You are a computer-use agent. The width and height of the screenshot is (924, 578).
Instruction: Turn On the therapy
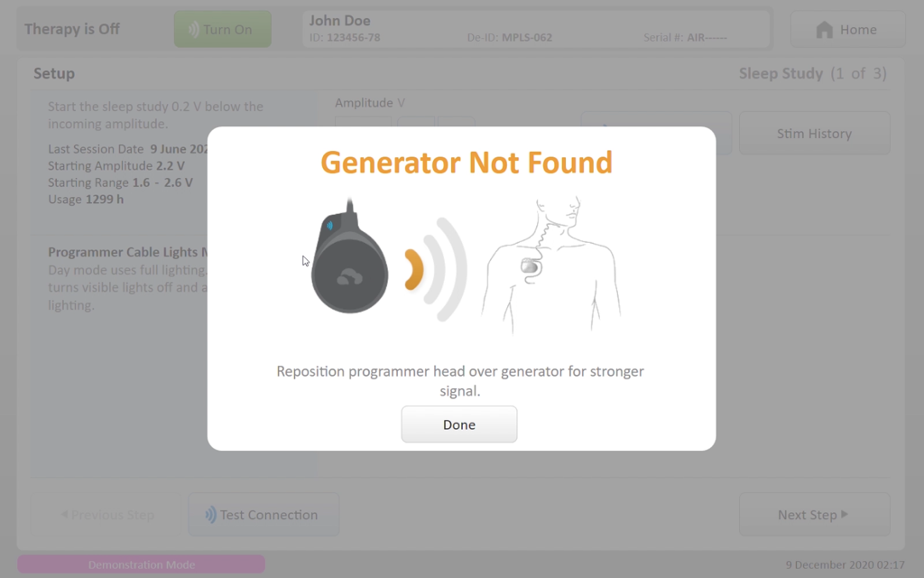(223, 29)
